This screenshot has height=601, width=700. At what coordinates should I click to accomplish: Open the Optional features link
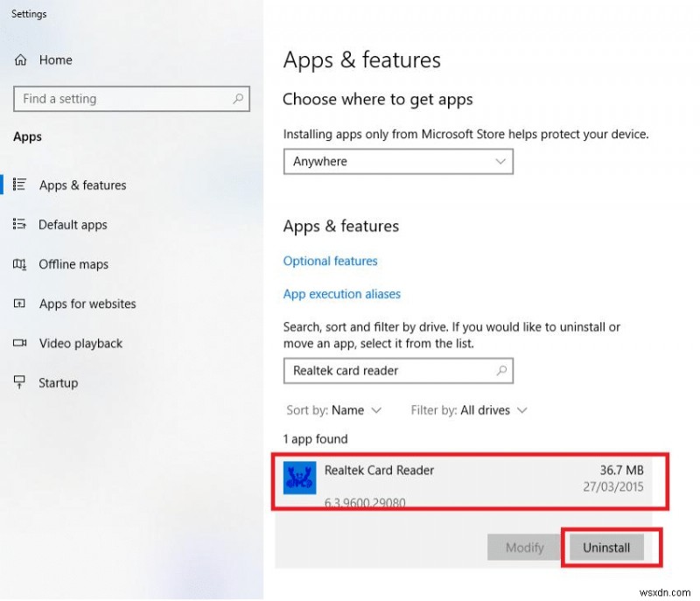point(331,261)
